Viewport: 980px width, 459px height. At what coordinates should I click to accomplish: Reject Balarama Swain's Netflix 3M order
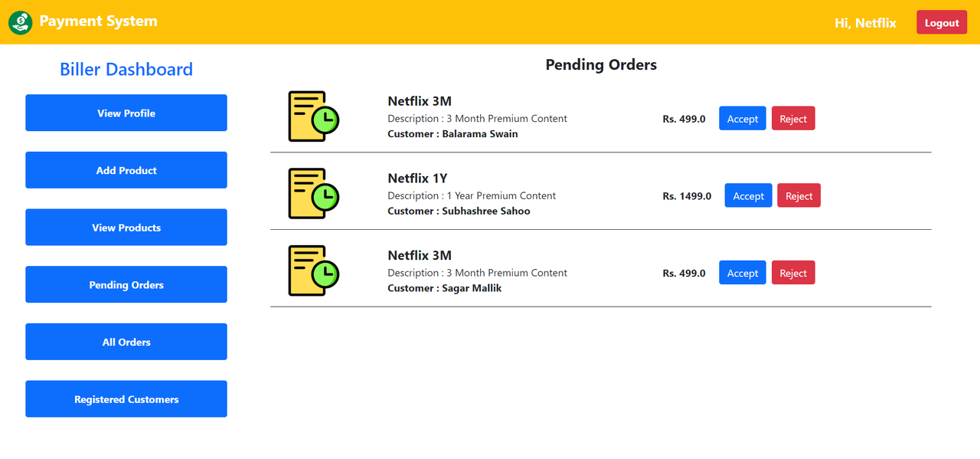[x=793, y=119]
